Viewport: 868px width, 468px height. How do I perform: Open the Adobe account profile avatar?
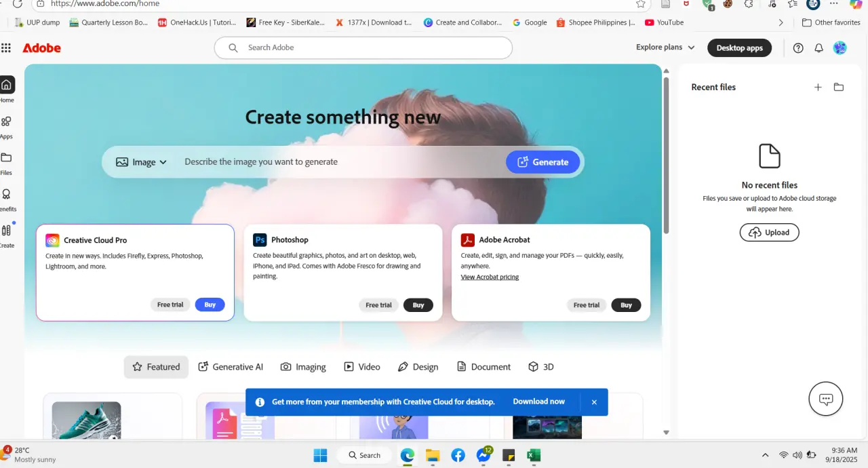[840, 47]
